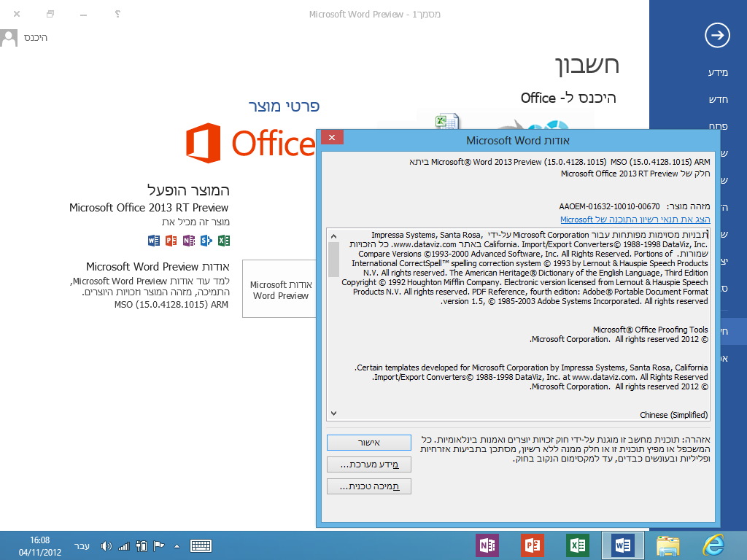The width and height of the screenshot is (747, 560).
Task: Click the חשבון page heading
Action: (x=587, y=65)
